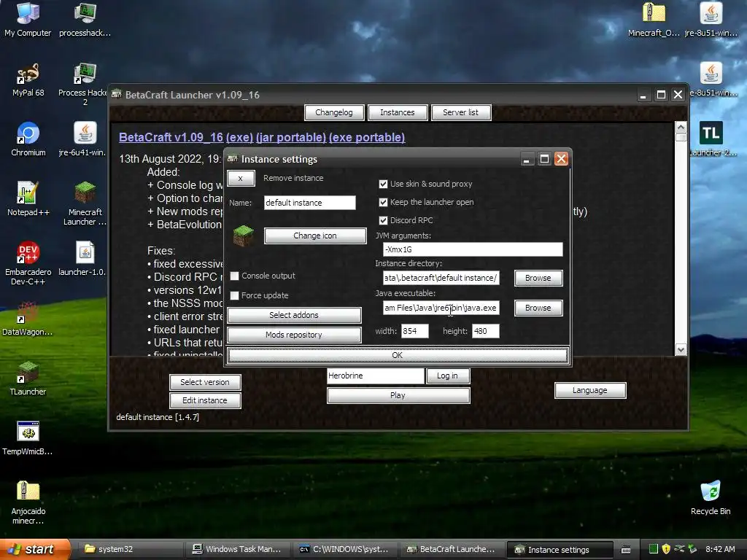Switch to the Changelog tab
The width and height of the screenshot is (747, 560).
tap(334, 112)
